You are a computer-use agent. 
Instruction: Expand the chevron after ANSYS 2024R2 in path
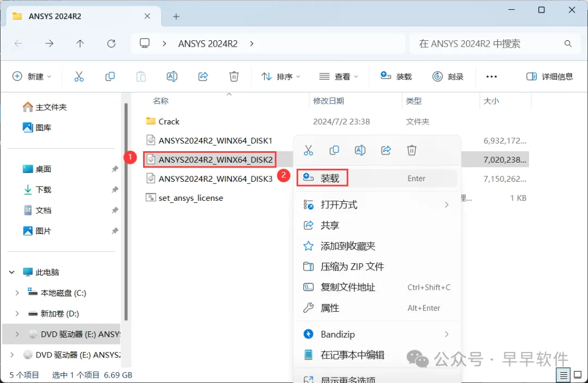click(252, 44)
